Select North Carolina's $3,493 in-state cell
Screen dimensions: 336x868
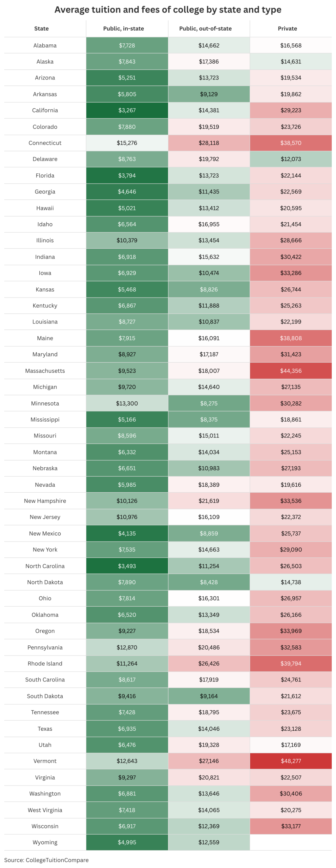pyautogui.click(x=127, y=566)
